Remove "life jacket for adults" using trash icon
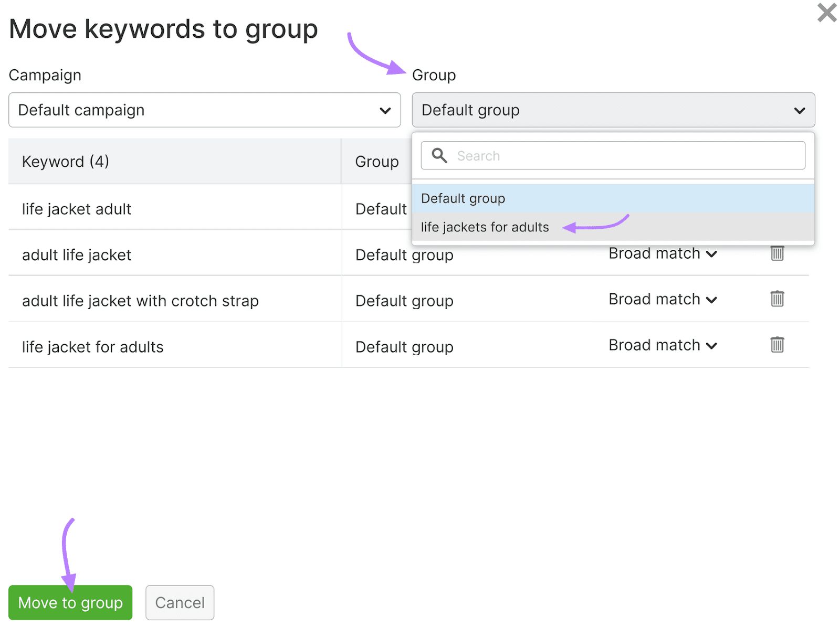This screenshot has width=840, height=627. (x=777, y=345)
